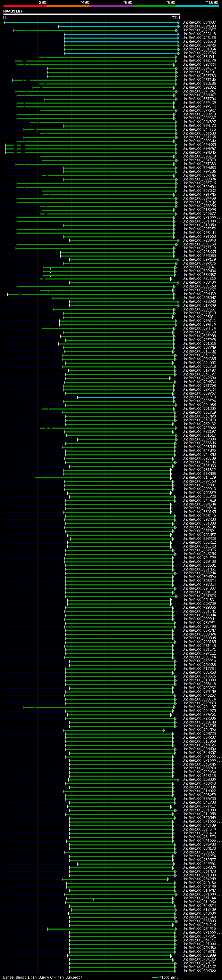Image resolution: width=222 pixels, height=980 pixels.
Task: Pick the UniRef100_A9PJC9 hit label
Action: (x=199, y=103)
